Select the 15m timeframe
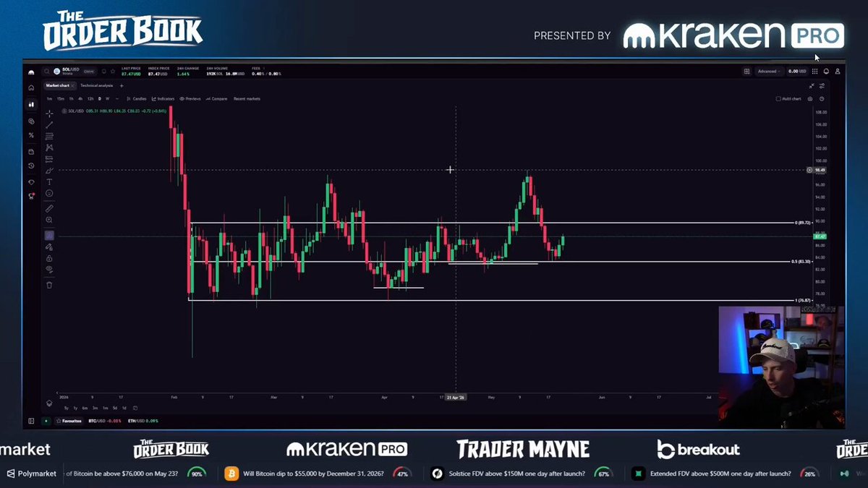This screenshot has height=488, width=868. tap(60, 99)
